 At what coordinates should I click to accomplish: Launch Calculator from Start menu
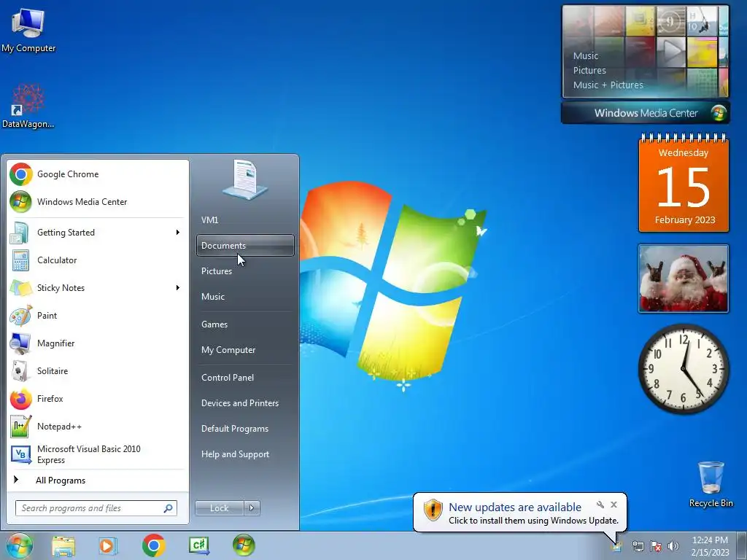pyautogui.click(x=97, y=260)
